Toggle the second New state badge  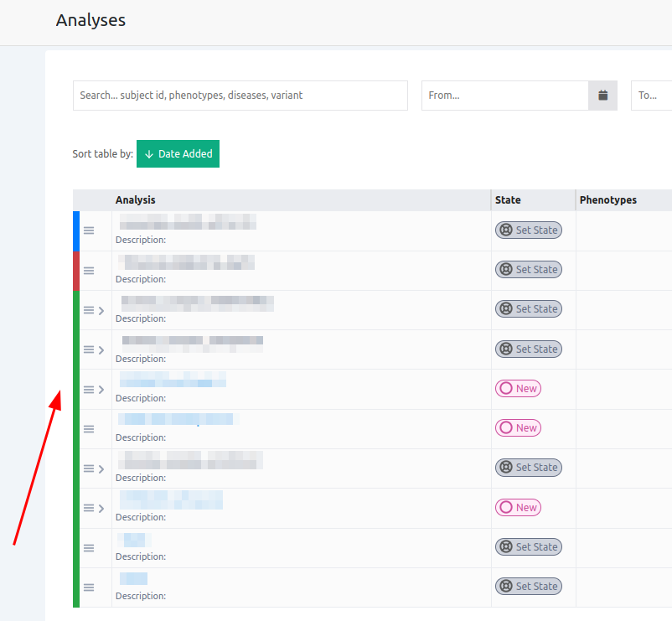coord(518,428)
